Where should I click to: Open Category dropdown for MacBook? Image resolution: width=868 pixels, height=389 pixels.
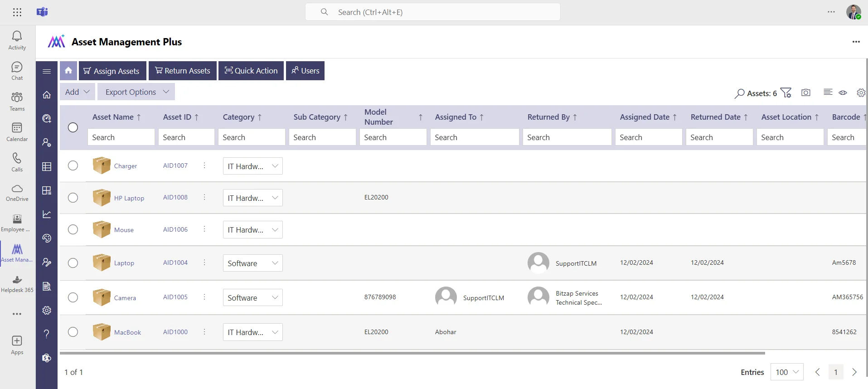253,332
